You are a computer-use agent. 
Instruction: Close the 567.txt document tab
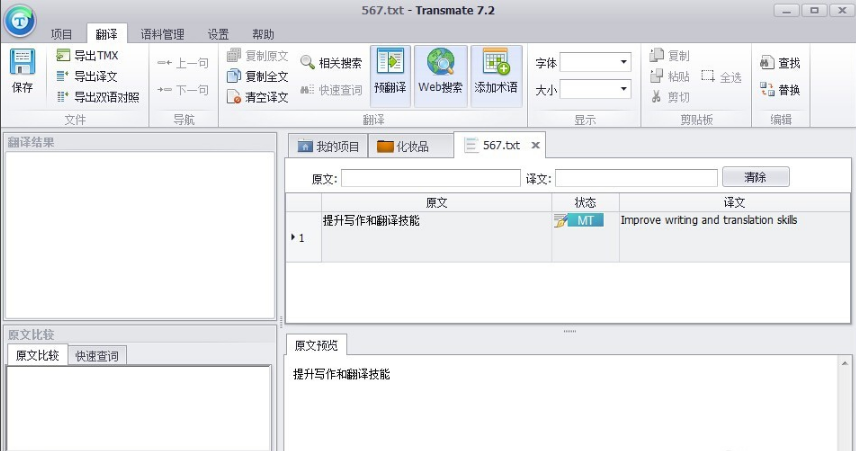coord(535,146)
